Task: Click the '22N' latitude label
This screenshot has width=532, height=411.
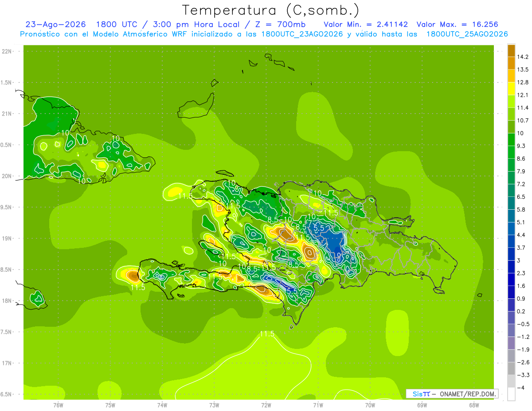Action: point(8,51)
